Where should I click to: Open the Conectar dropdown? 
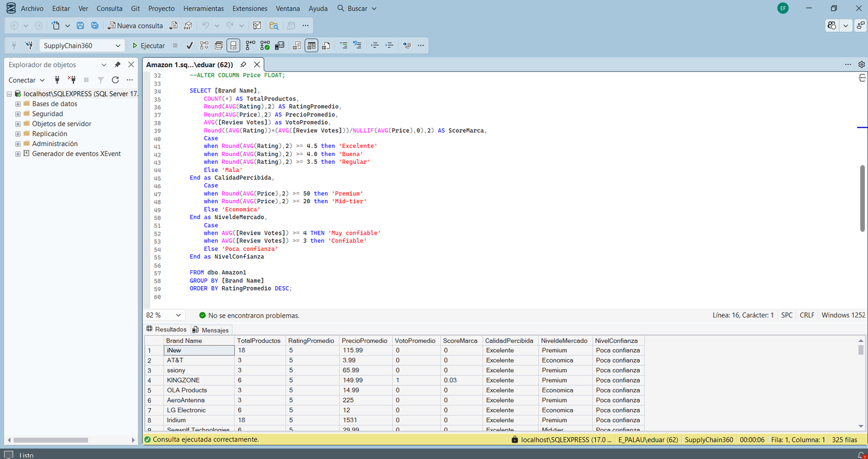(x=27, y=80)
